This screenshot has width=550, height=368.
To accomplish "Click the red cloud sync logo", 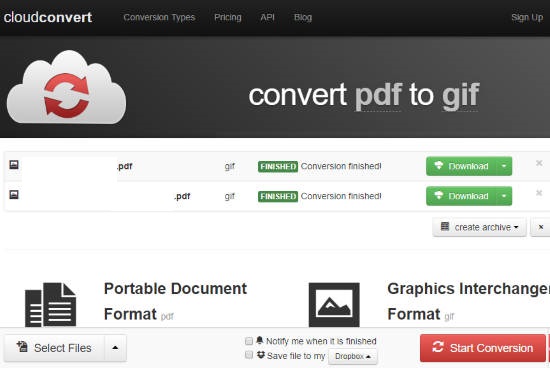I will click(66, 87).
